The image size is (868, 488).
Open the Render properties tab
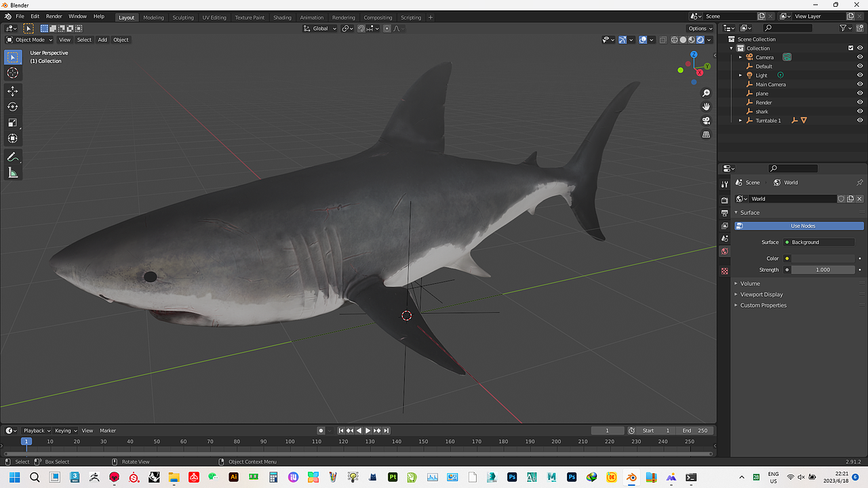(724, 200)
